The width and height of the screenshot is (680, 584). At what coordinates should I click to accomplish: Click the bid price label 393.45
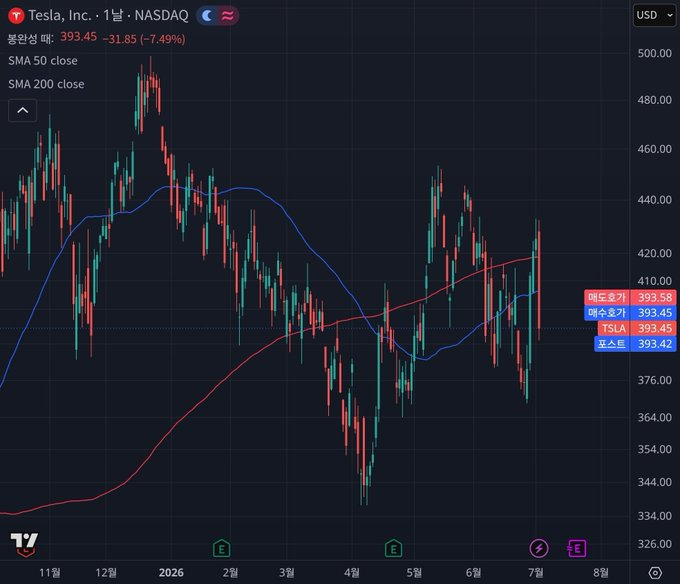tap(630, 313)
